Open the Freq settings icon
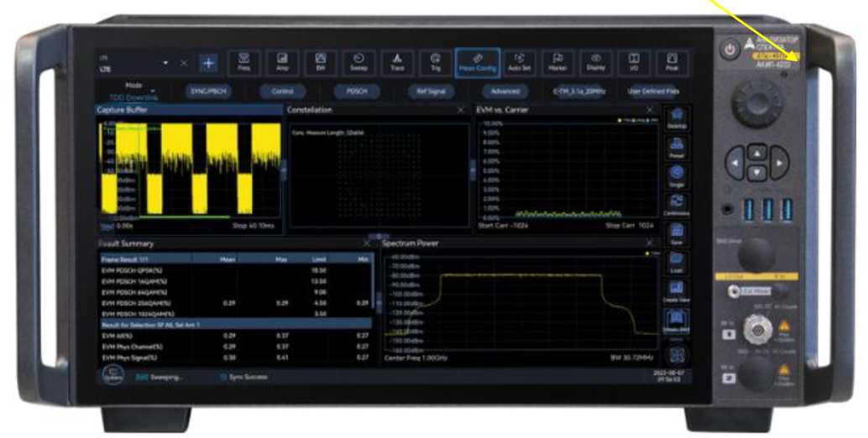This screenshot has height=438, width=868. click(x=244, y=62)
